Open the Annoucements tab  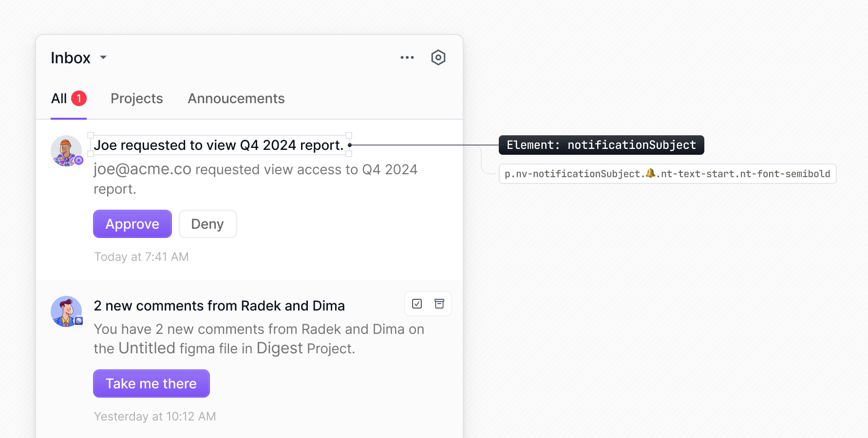coord(236,98)
